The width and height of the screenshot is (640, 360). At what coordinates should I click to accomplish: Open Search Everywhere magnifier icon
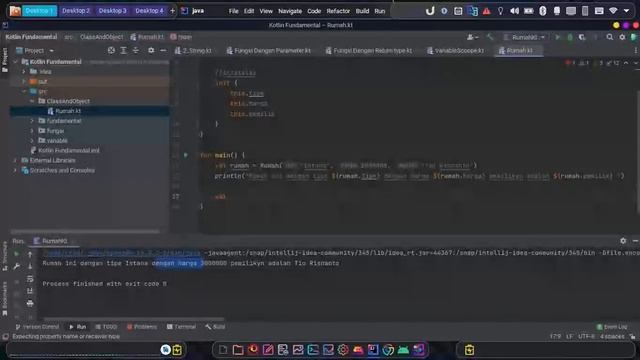tap(609, 37)
